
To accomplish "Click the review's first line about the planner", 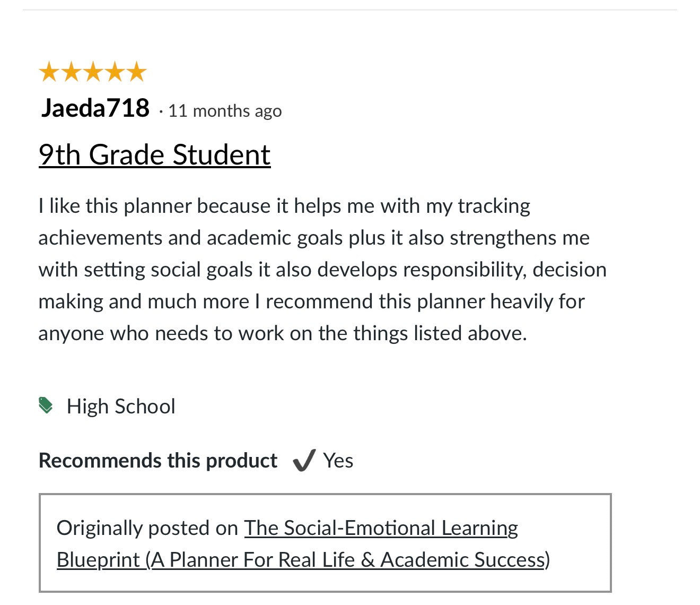I will [x=284, y=206].
